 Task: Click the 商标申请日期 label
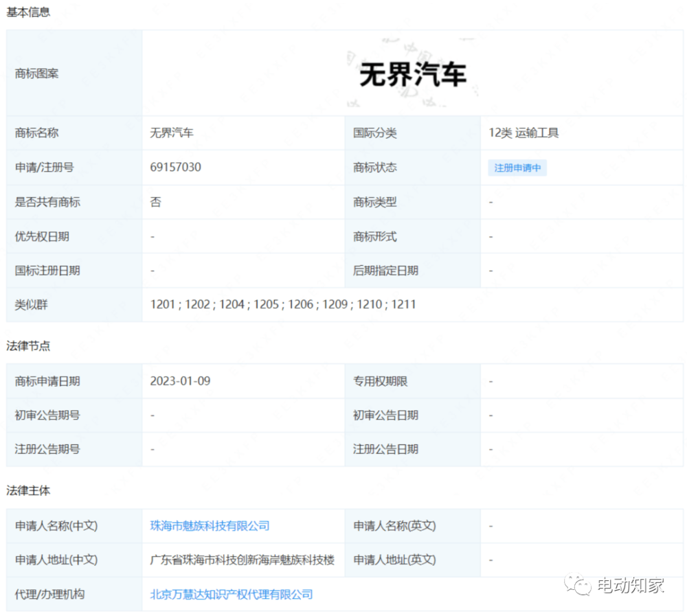click(x=47, y=380)
